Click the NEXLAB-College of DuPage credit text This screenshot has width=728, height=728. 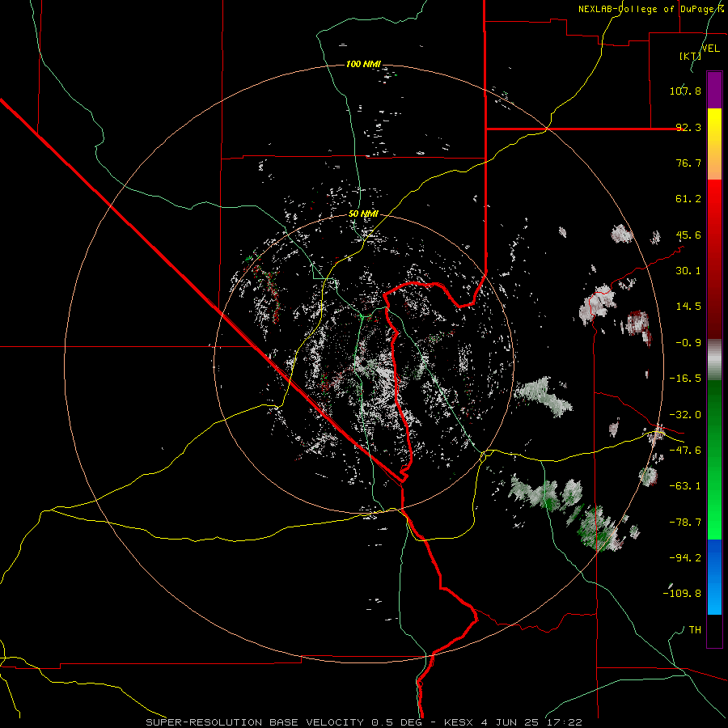tap(651, 9)
